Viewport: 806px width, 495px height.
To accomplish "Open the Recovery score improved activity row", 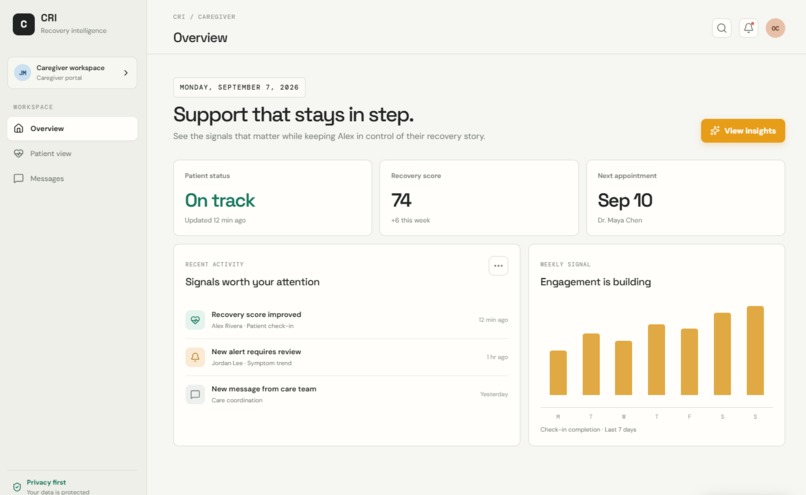I will coord(346,320).
